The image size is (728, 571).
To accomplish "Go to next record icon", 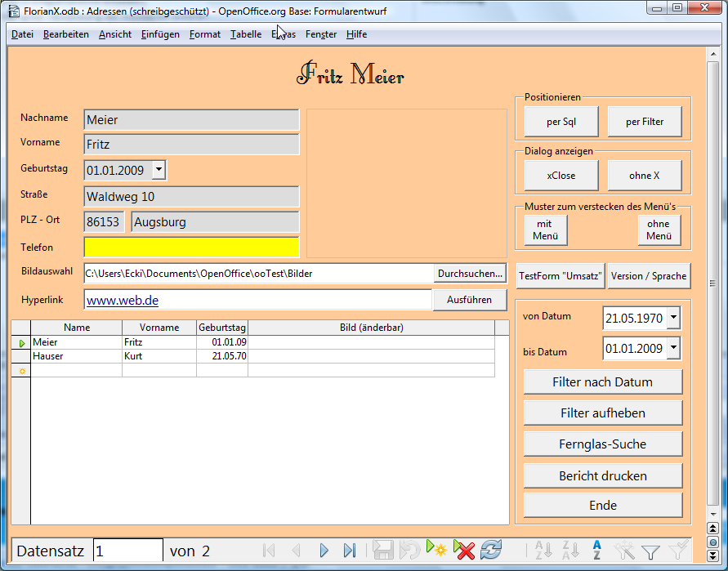I will (x=324, y=551).
